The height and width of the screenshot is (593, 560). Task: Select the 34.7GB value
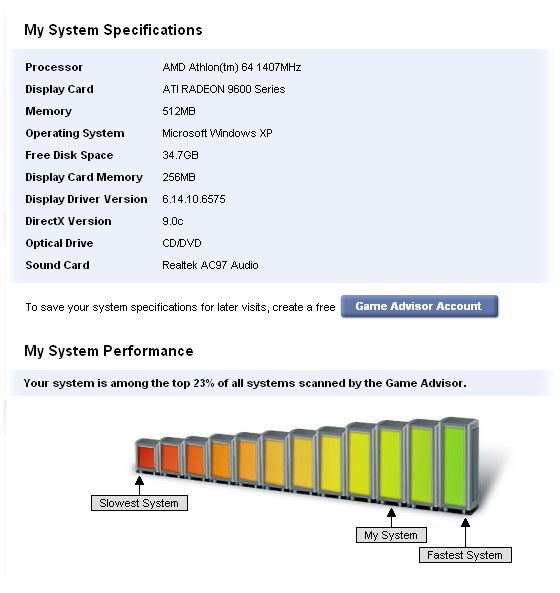(180, 155)
